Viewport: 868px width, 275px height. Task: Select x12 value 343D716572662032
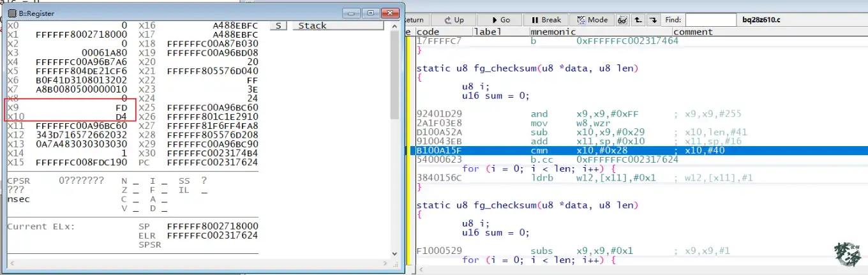pyautogui.click(x=82, y=135)
